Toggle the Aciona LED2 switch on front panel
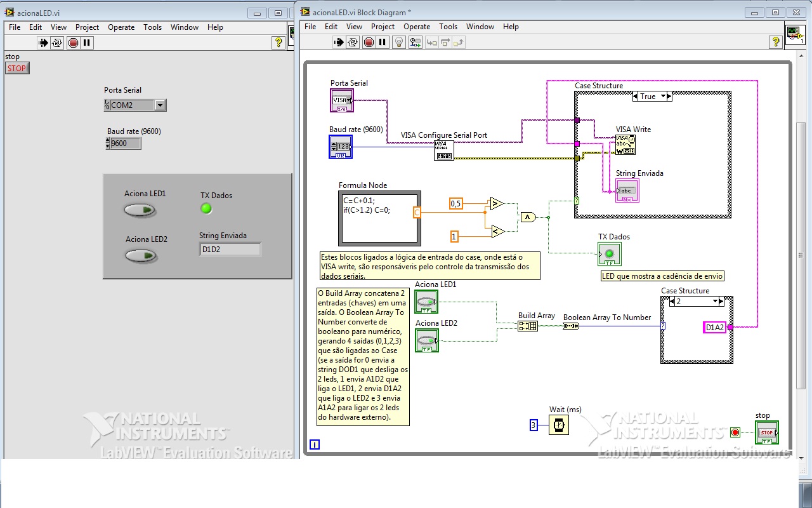 (x=140, y=256)
